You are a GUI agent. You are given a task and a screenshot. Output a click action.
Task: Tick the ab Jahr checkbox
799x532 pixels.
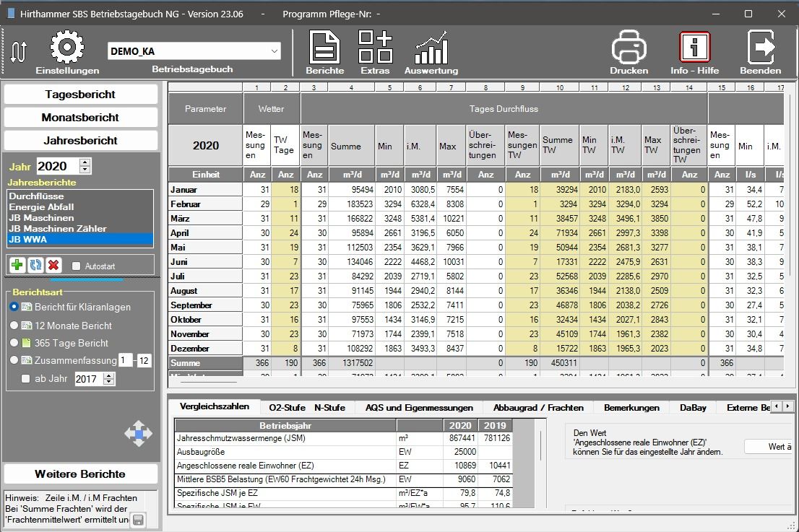tap(26, 379)
